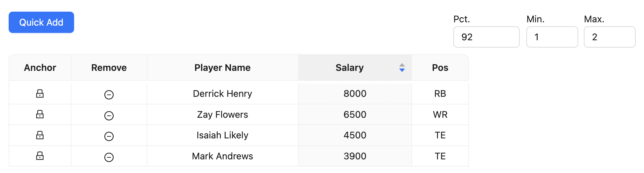644x173 pixels.
Task: Click the Quick Add button
Action: pos(41,22)
